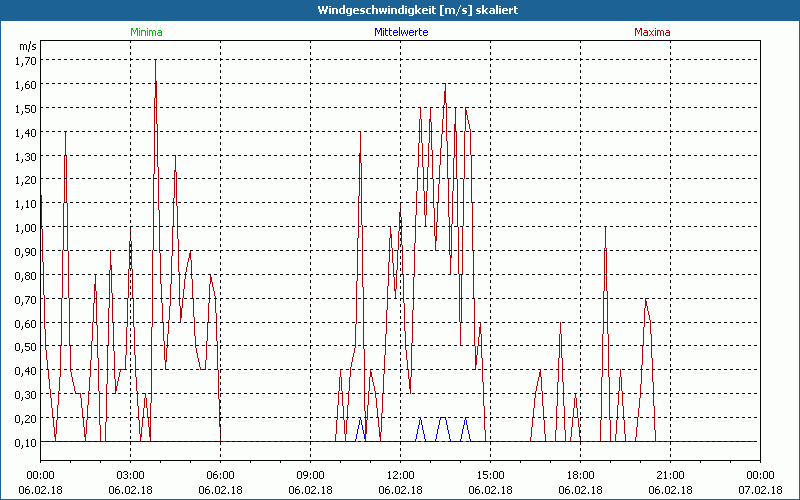Select the 18:00 time axis label
This screenshot has height=500, width=800.
tap(580, 475)
